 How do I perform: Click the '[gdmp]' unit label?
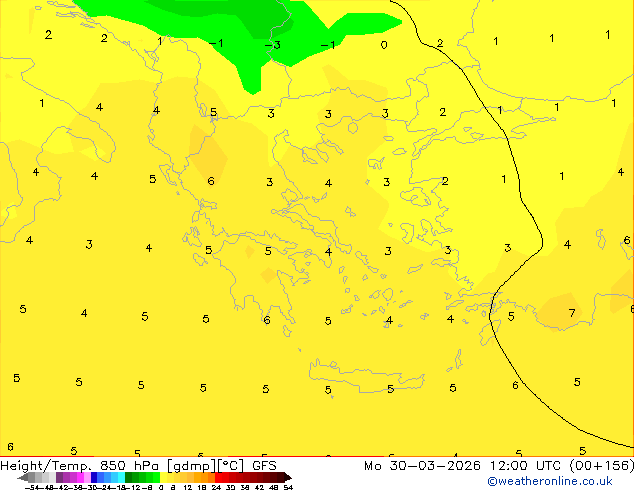tap(192, 466)
